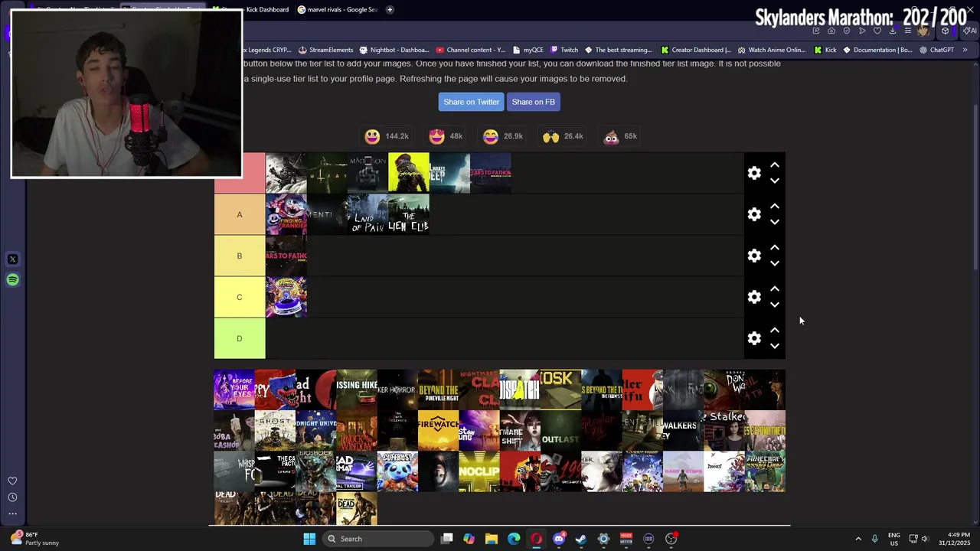Click Share on FB button

coord(533,102)
